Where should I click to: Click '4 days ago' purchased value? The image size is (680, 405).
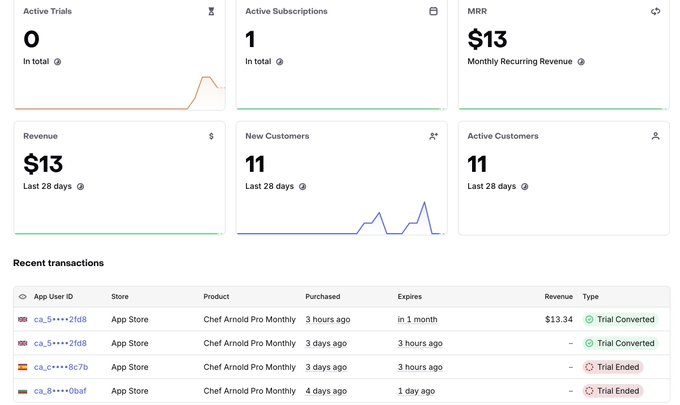(326, 391)
